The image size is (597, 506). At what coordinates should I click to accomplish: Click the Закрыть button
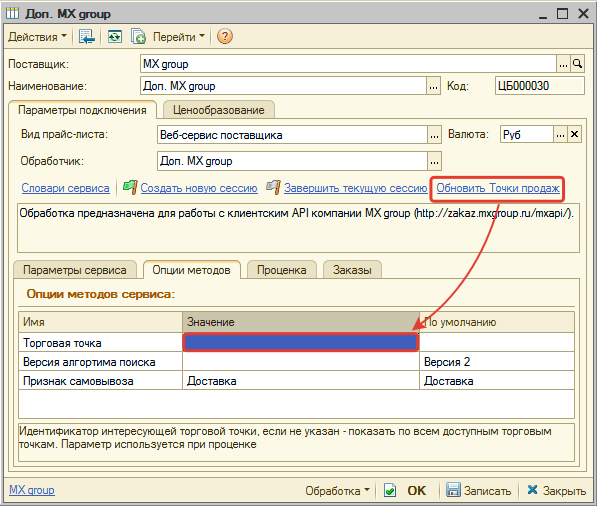(x=556, y=490)
